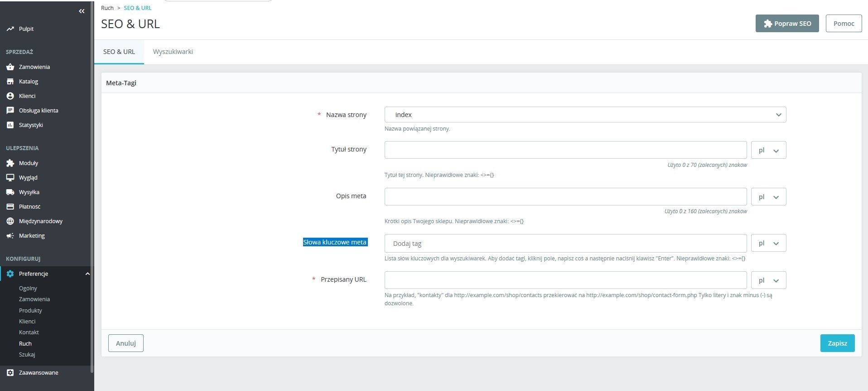868x391 pixels.
Task: Click the Anuluj cancel button
Action: [x=126, y=343]
